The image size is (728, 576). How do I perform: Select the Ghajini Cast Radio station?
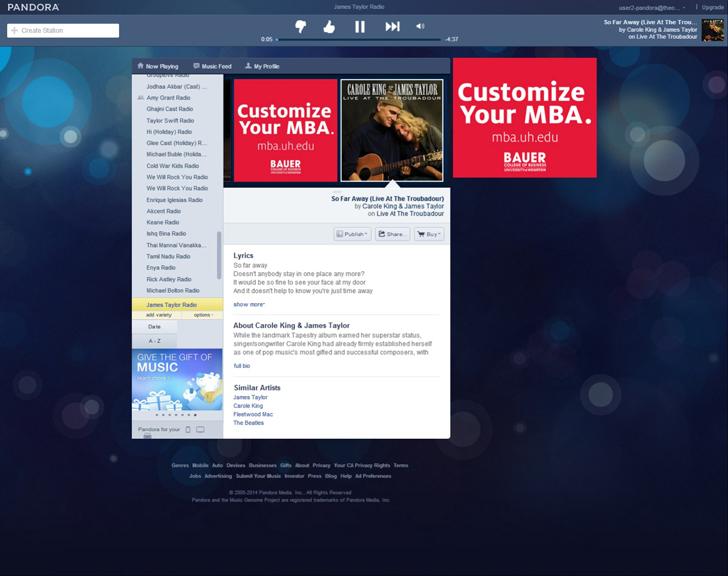pyautogui.click(x=169, y=109)
